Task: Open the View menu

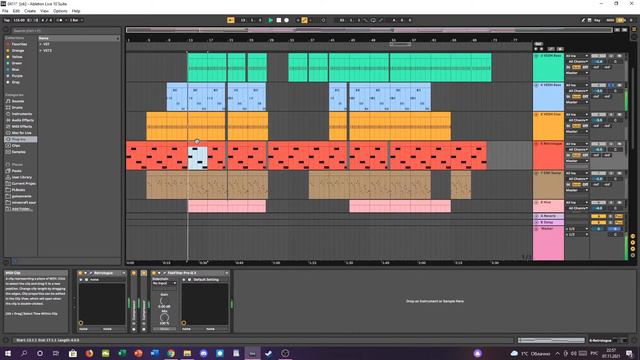Action: 44,11
